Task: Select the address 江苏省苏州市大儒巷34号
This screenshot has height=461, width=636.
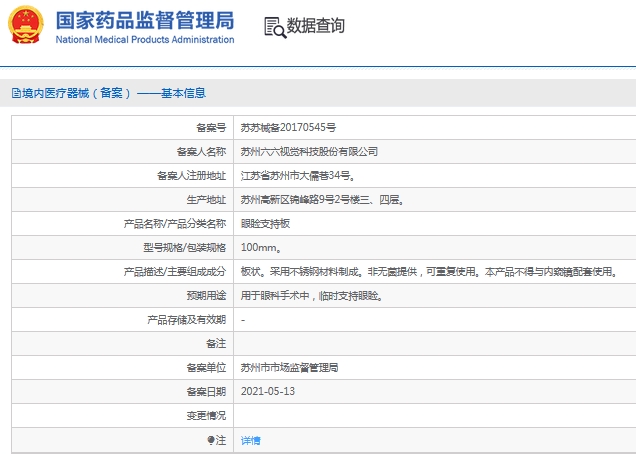Action: point(298,176)
